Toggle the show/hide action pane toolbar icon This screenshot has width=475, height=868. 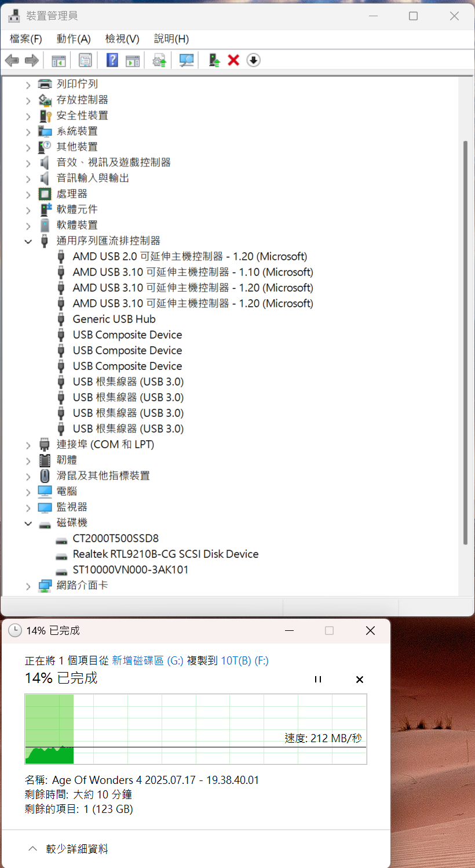133,60
